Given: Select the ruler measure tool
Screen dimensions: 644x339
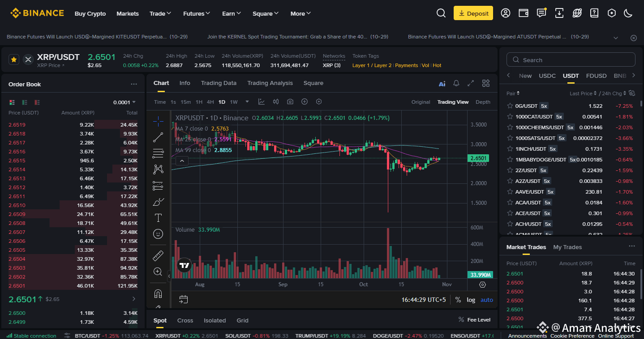Looking at the screenshot, I should [x=158, y=255].
